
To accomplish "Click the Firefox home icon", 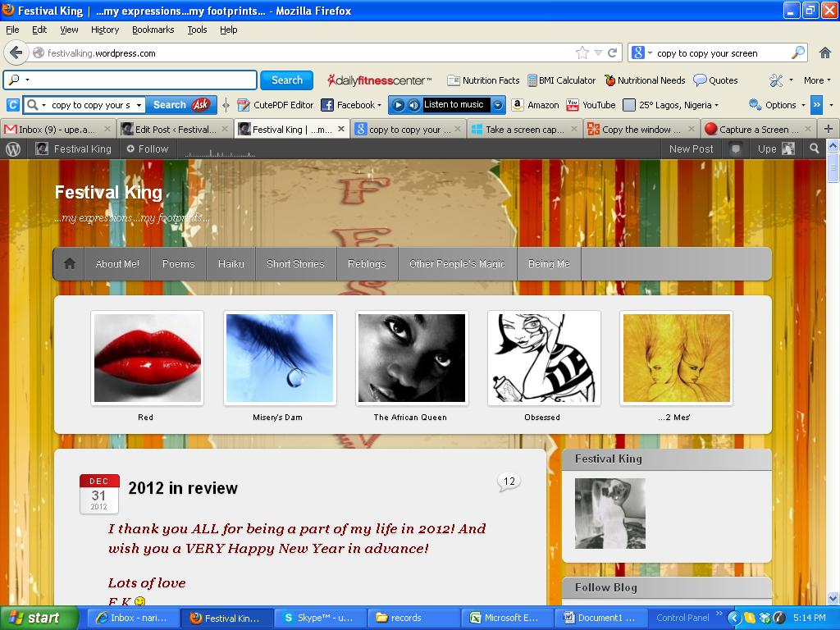I will coord(825,52).
